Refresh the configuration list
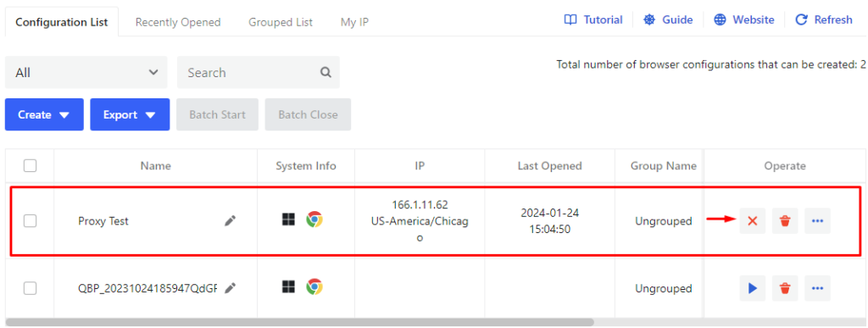868x328 pixels. 824,19
